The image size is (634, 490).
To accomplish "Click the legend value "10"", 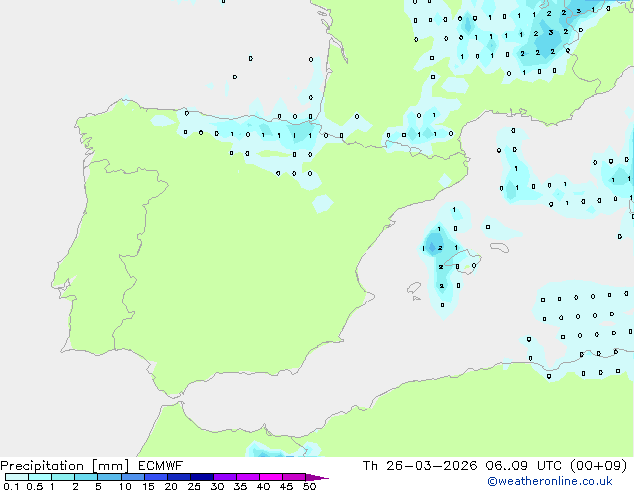I will click(x=125, y=486).
